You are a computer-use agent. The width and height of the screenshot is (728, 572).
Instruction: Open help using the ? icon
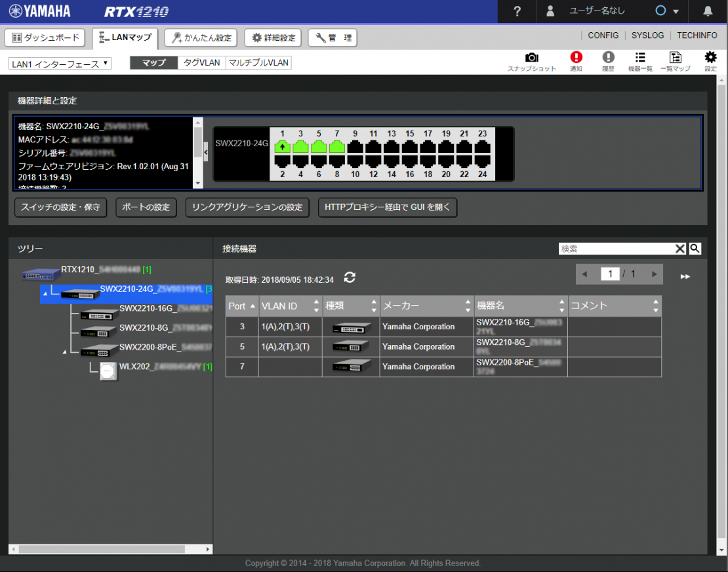516,11
